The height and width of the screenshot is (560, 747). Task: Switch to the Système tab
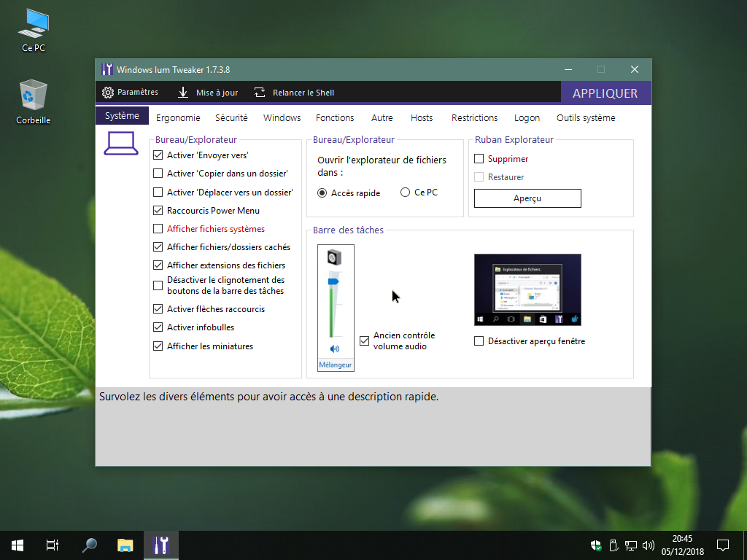click(122, 116)
